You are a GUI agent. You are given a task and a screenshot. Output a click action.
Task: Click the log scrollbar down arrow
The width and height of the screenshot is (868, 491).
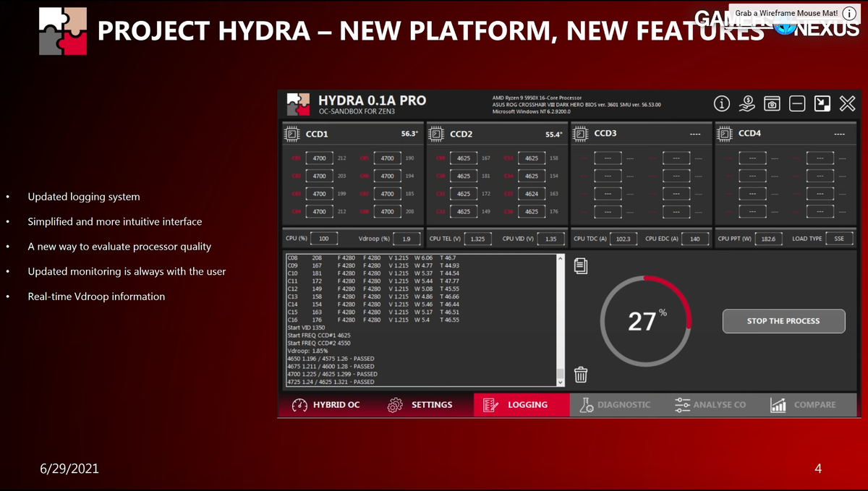pos(560,382)
